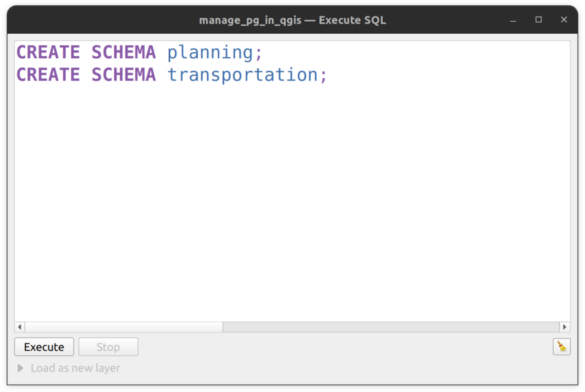Viewport: 585px width, 392px height.
Task: Expand the Load as new layer triangle
Action: click(21, 368)
